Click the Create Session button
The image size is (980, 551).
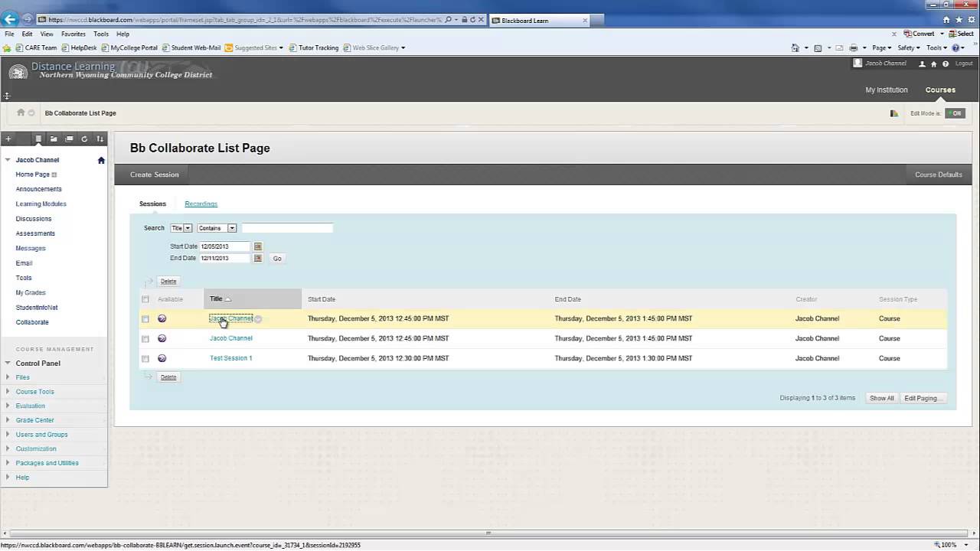(x=155, y=174)
